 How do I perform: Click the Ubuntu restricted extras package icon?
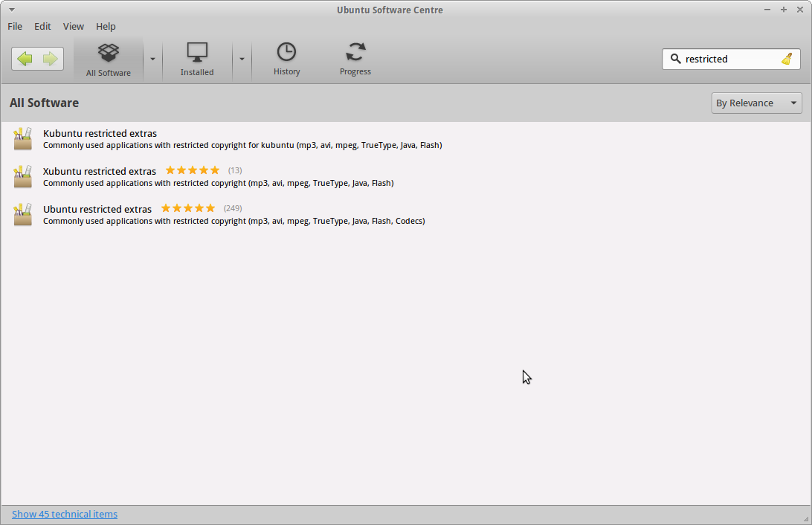coord(23,214)
